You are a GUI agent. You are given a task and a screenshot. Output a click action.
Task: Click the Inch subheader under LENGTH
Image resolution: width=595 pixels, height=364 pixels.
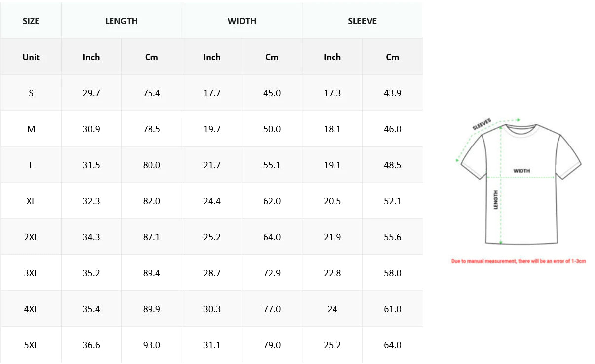(91, 57)
